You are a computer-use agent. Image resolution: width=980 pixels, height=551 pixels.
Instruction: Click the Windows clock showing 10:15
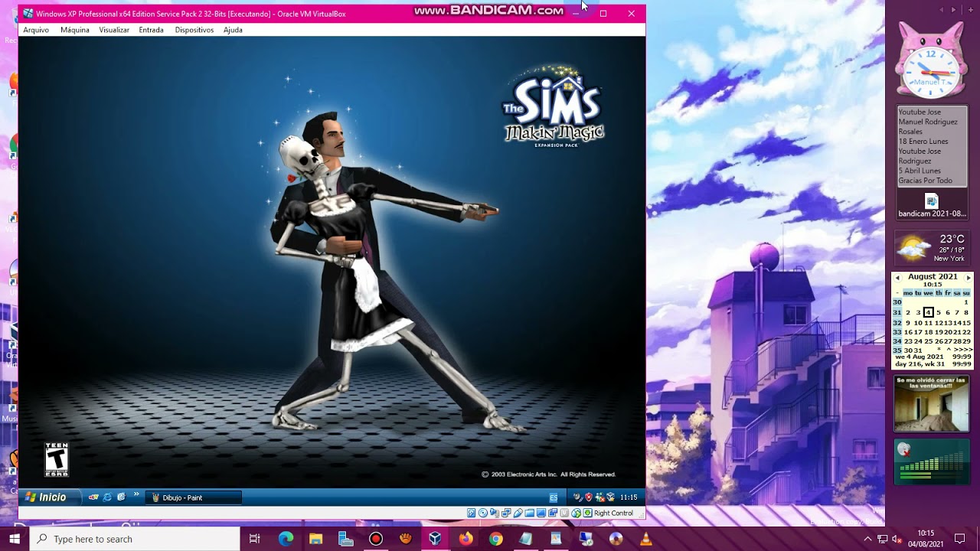[x=926, y=539]
